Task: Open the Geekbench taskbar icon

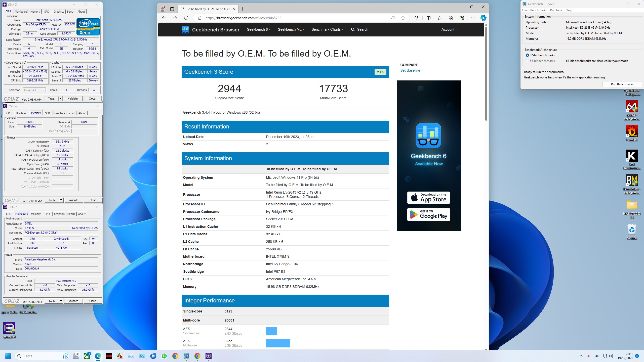Action: pyautogui.click(x=186, y=356)
